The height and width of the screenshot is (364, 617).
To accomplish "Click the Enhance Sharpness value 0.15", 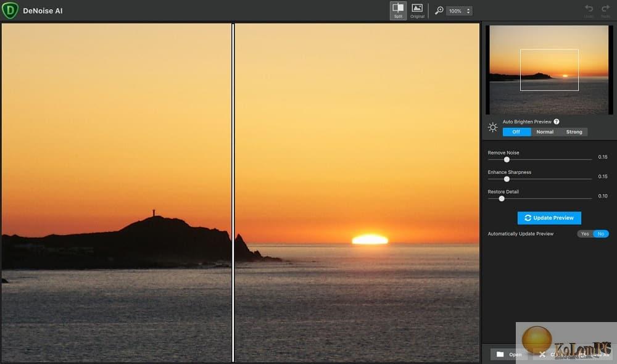I will pyautogui.click(x=602, y=176).
